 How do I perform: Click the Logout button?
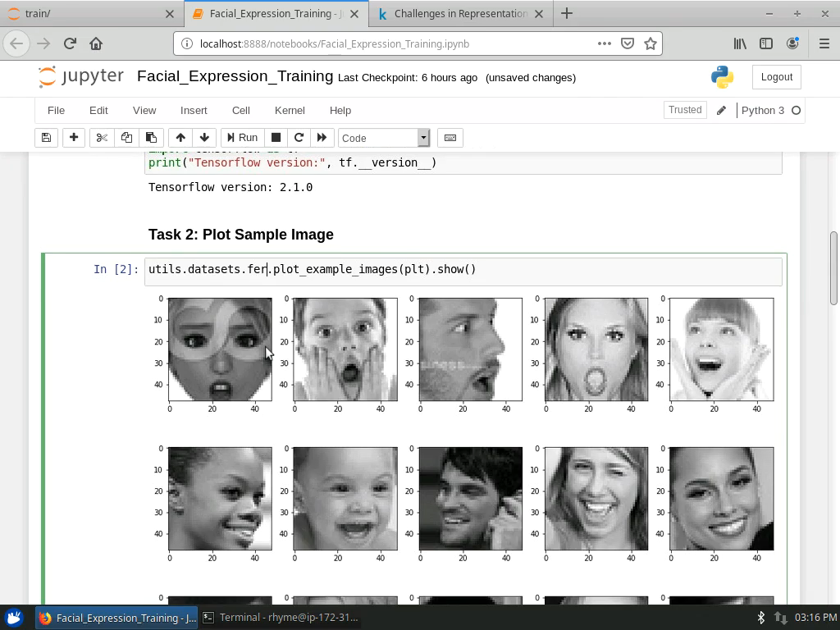coord(776,77)
